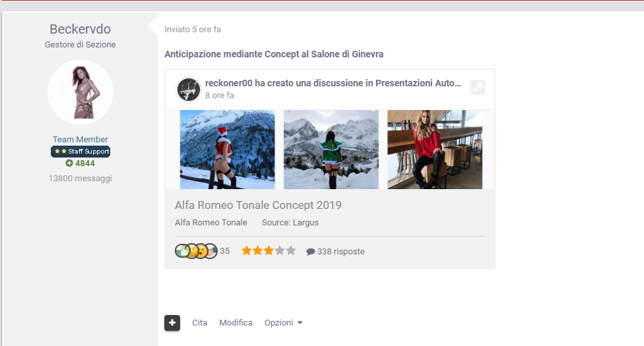644x346 pixels.
Task: Open the third embedded thumbnail with the red sweater
Action: (435, 150)
